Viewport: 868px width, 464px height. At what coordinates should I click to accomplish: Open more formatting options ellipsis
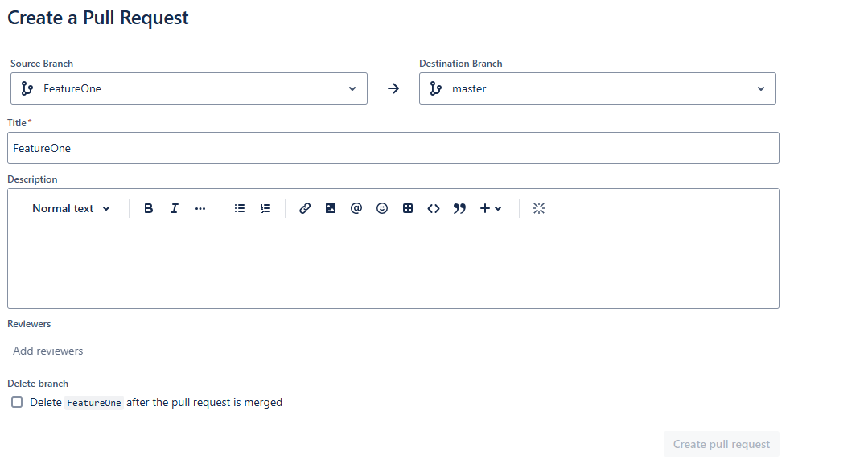200,208
